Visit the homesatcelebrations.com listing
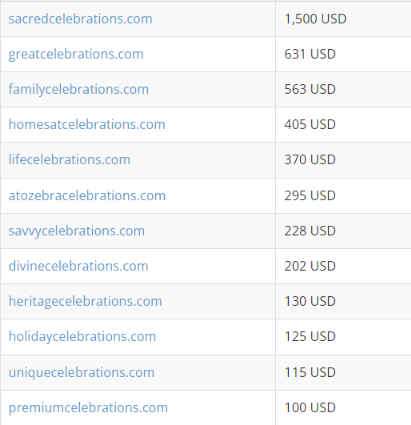This screenshot has height=425, width=411. (87, 125)
